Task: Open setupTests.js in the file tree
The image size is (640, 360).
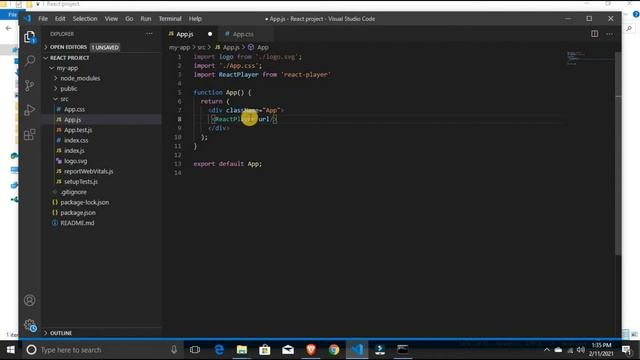Action: (80, 182)
